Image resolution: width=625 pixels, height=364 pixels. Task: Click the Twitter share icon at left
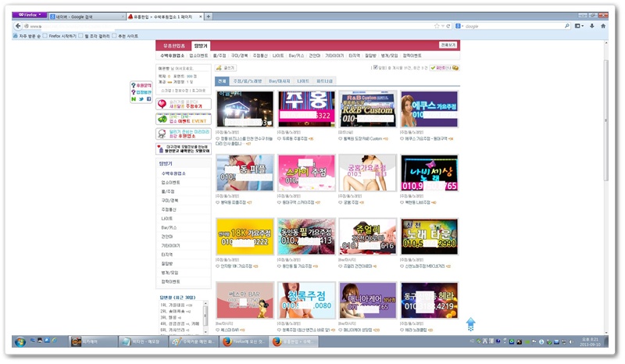tap(141, 99)
